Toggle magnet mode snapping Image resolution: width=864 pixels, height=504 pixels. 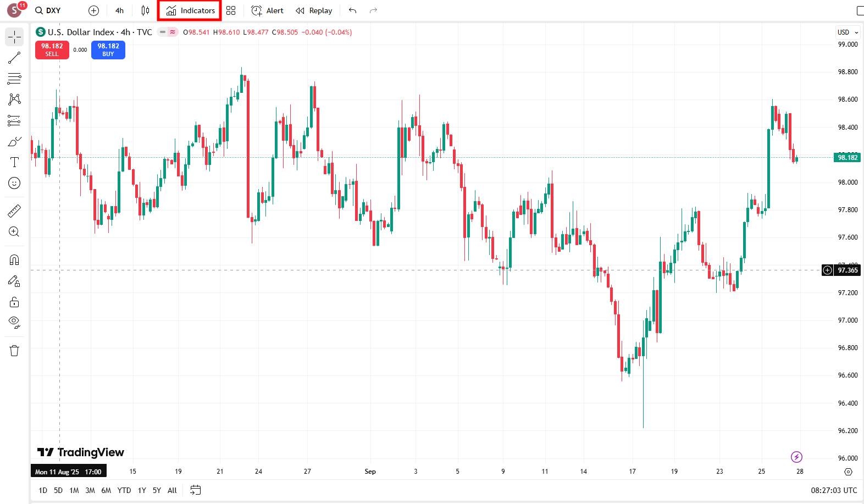(14, 260)
